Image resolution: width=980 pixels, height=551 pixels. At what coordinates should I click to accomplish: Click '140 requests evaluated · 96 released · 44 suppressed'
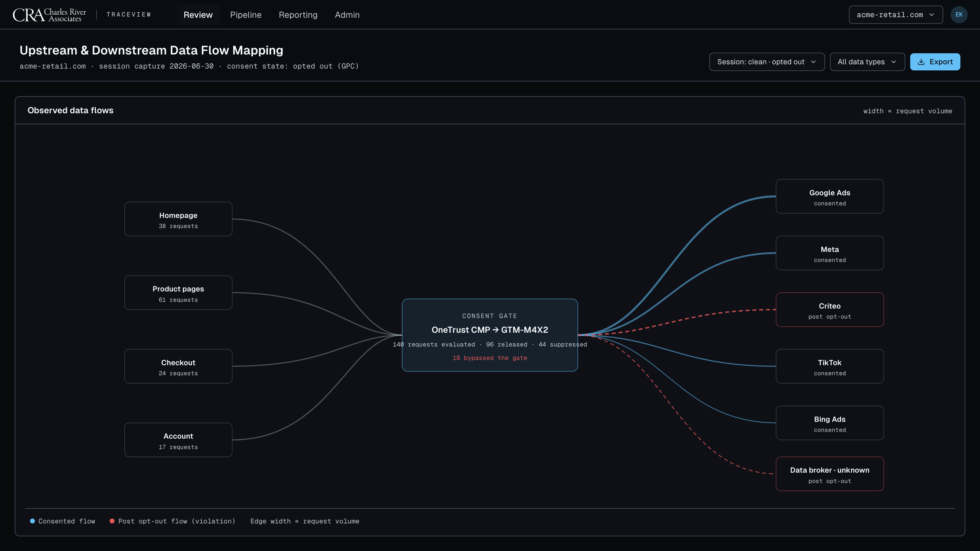point(490,344)
